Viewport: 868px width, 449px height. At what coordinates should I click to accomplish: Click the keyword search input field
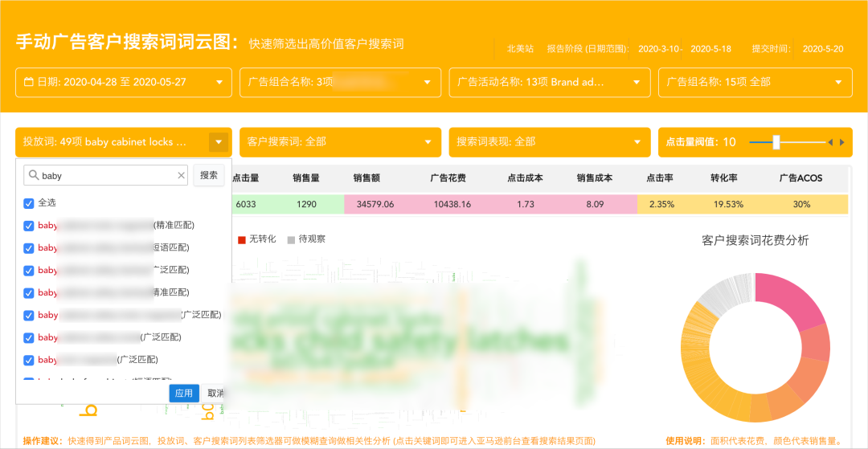(106, 175)
